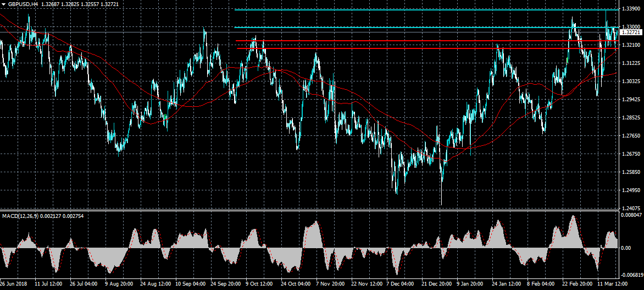Image resolution: width=644 pixels, height=290 pixels.
Task: Click the 11 Mar 12:00 time label
Action: click(x=612, y=285)
